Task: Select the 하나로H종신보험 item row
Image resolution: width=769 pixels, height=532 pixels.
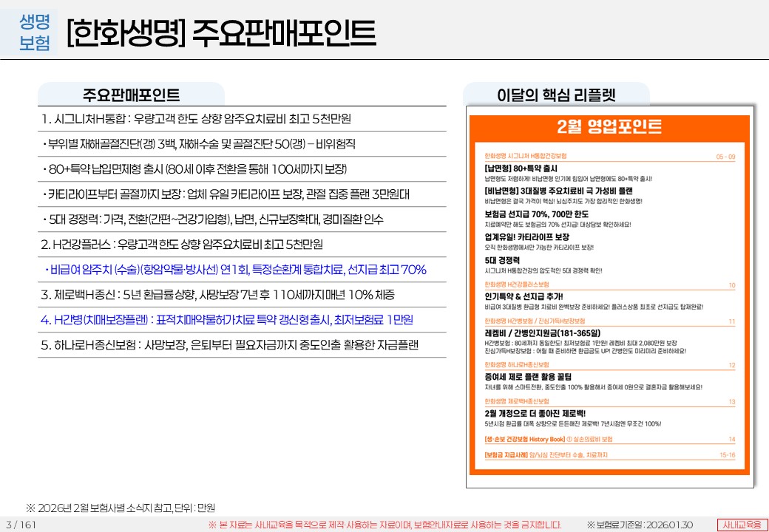Action: (x=229, y=345)
